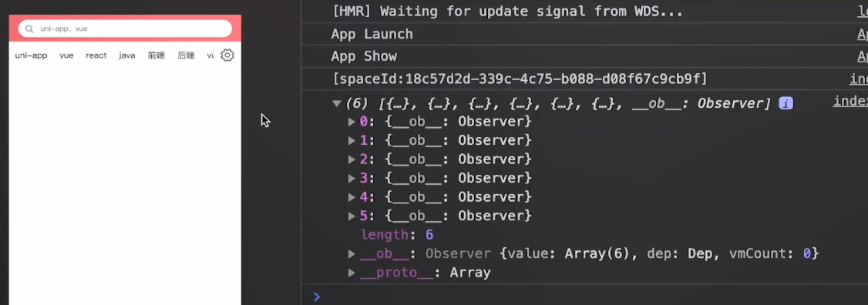Focus the uni-app, vue search field
This screenshot has height=305, width=868.
(125, 28)
